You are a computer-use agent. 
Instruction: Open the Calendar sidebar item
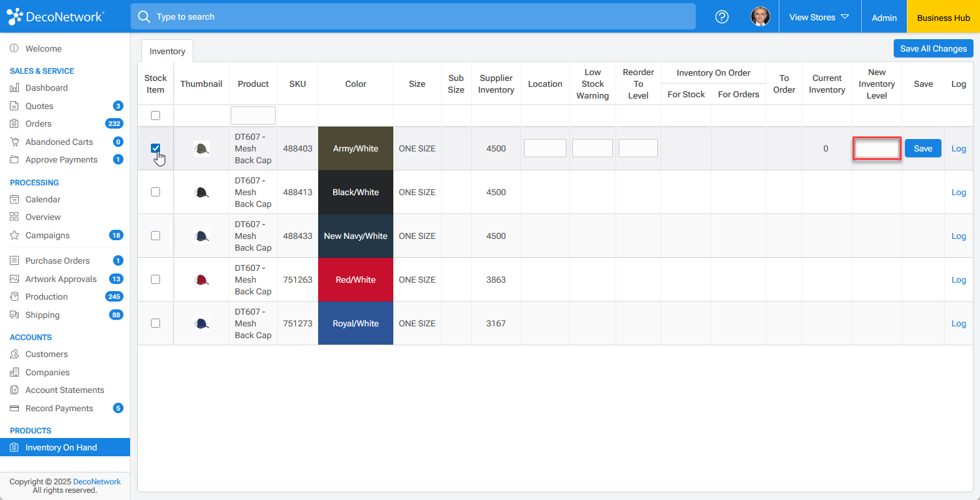(x=43, y=200)
